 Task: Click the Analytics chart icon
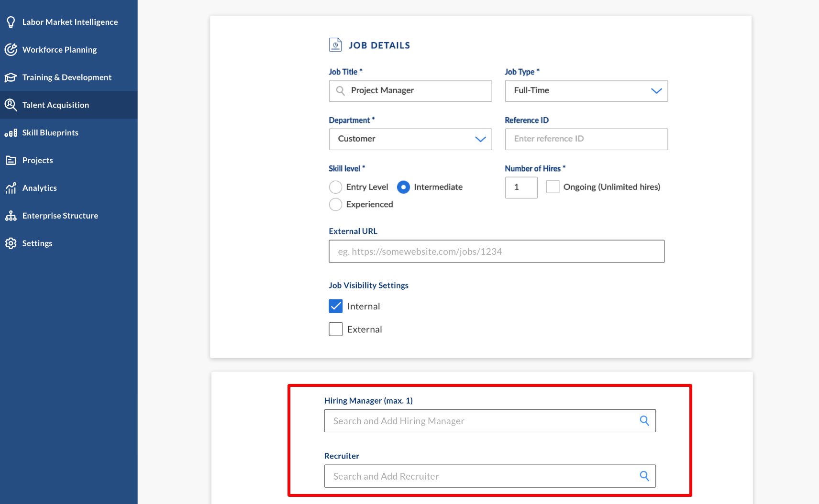tap(11, 188)
